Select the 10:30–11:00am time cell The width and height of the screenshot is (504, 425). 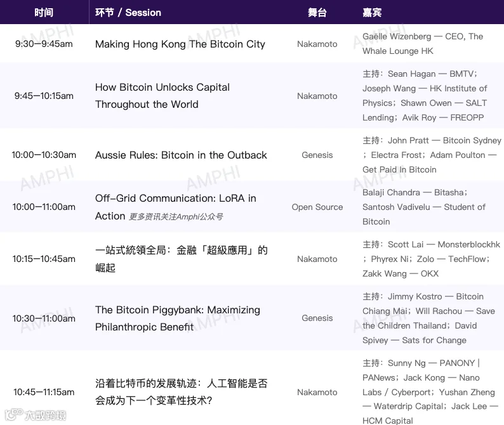[x=44, y=318]
